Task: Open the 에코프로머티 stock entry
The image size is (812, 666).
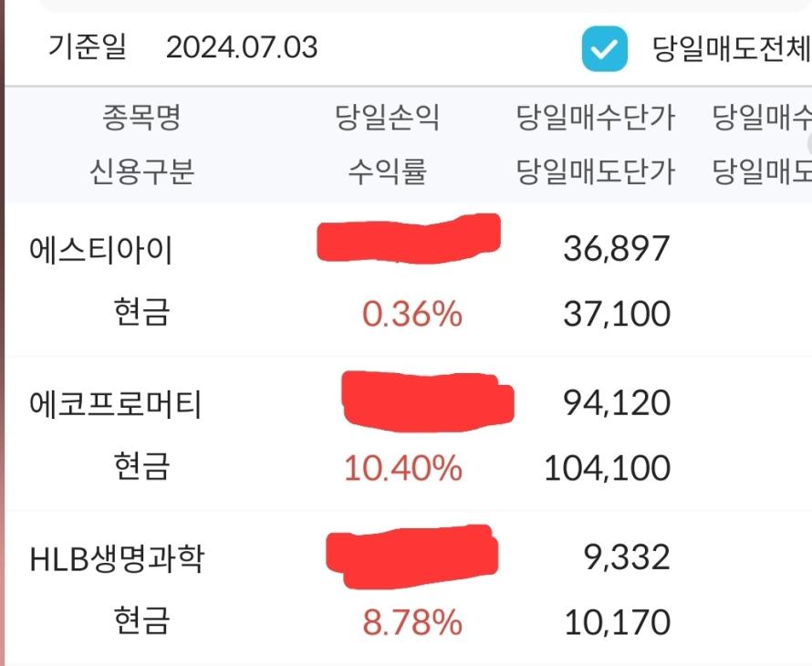Action: click(x=115, y=404)
